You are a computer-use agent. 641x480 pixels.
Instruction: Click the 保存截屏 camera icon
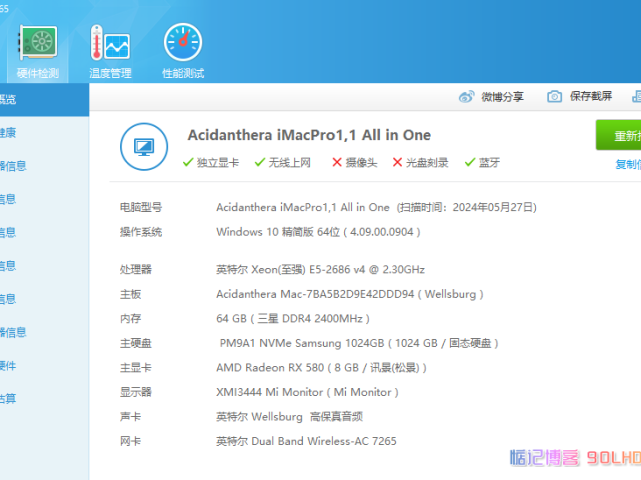[x=554, y=97]
